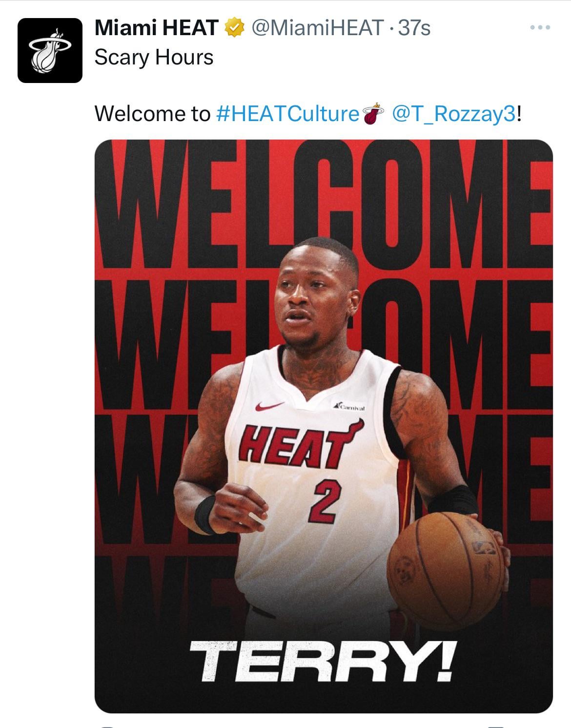
Task: Click the gold verified badge
Action: pyautogui.click(x=234, y=28)
